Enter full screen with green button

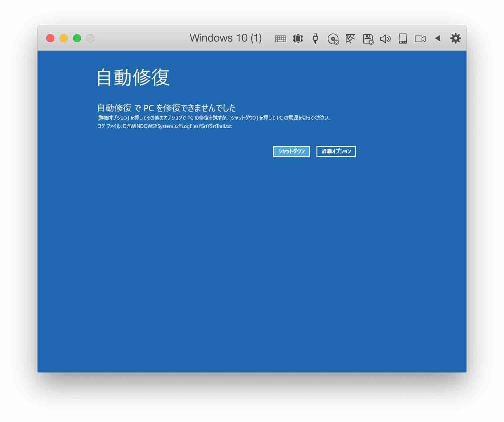(77, 38)
